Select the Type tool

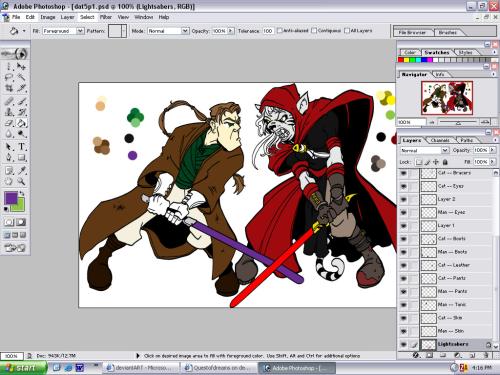(22, 147)
